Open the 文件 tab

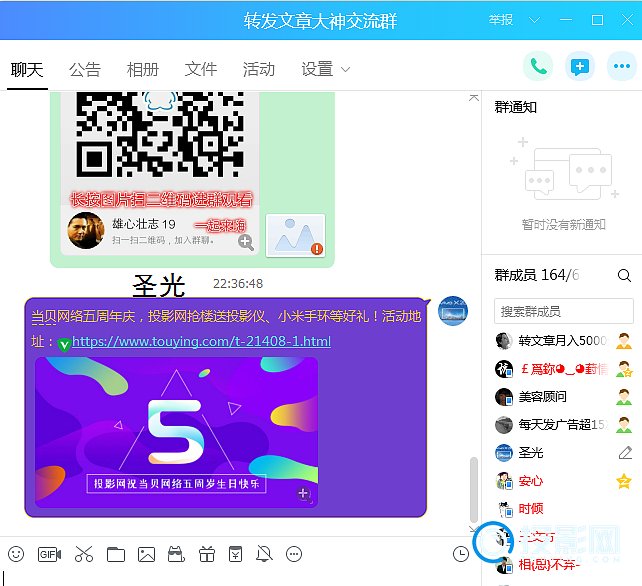(x=201, y=70)
